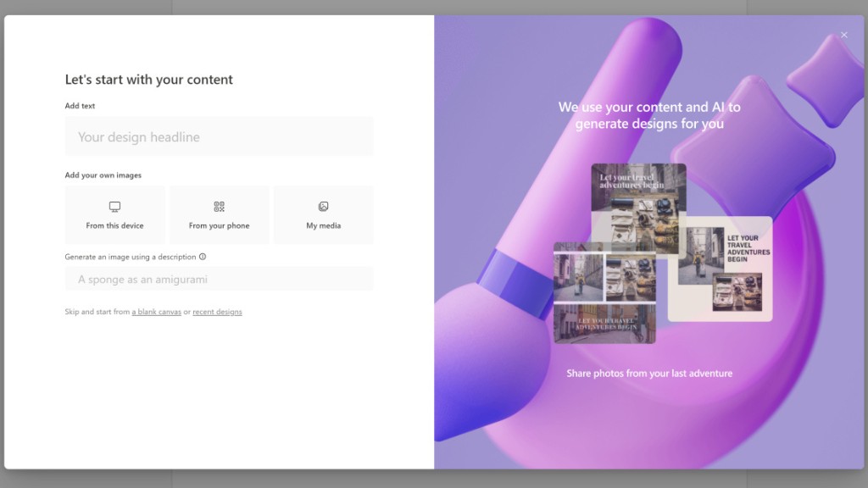The width and height of the screenshot is (868, 488).
Task: Click the monitor icon for device upload
Action: click(x=114, y=207)
